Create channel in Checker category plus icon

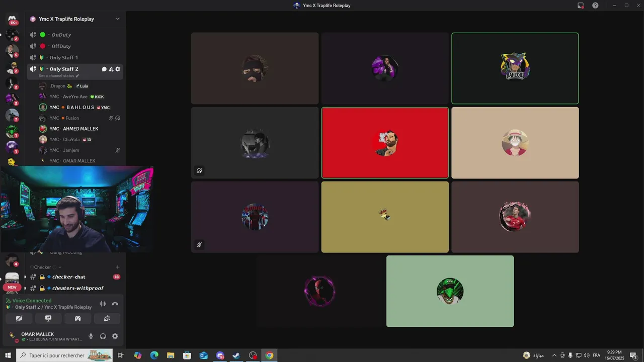[118, 267]
